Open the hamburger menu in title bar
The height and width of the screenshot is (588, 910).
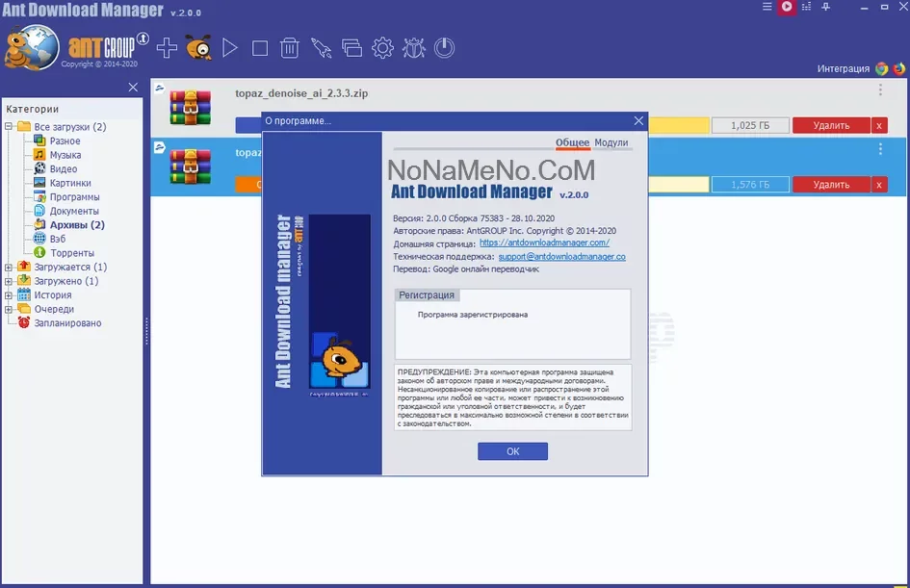coord(767,7)
